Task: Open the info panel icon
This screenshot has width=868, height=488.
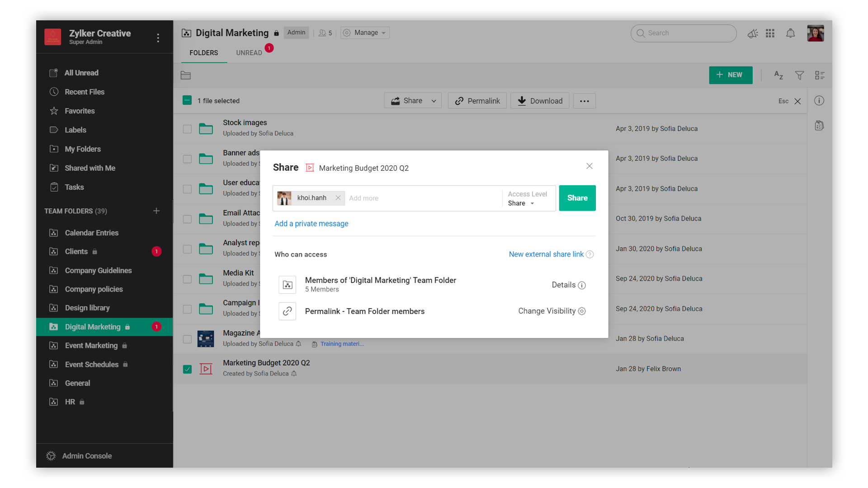Action: coord(819,101)
